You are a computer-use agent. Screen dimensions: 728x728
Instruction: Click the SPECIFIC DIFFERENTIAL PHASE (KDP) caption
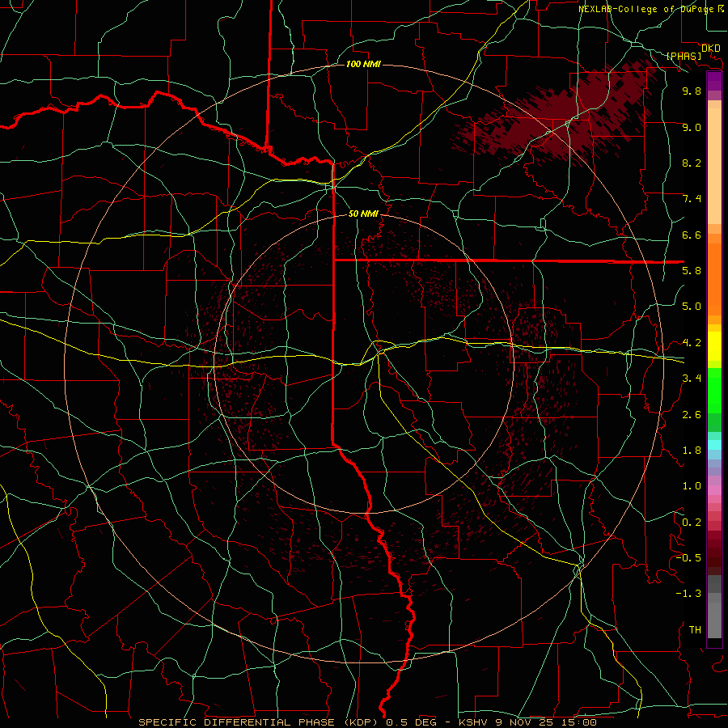pyautogui.click(x=259, y=722)
